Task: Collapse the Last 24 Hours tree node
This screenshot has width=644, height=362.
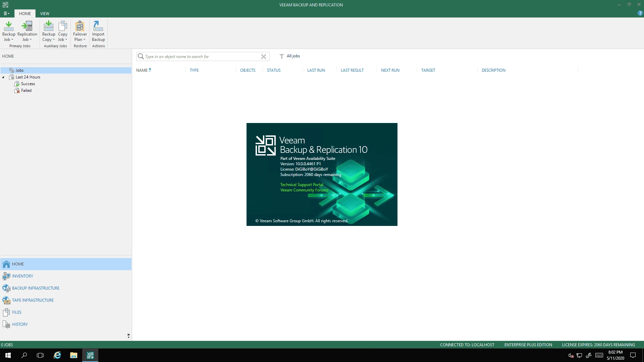Action: tap(3, 77)
